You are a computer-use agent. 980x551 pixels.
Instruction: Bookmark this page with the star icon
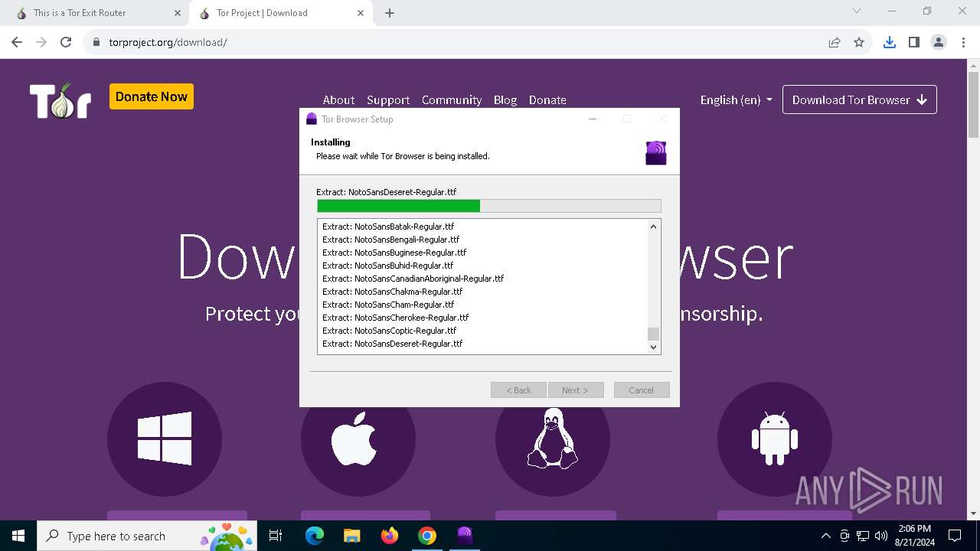pos(859,42)
